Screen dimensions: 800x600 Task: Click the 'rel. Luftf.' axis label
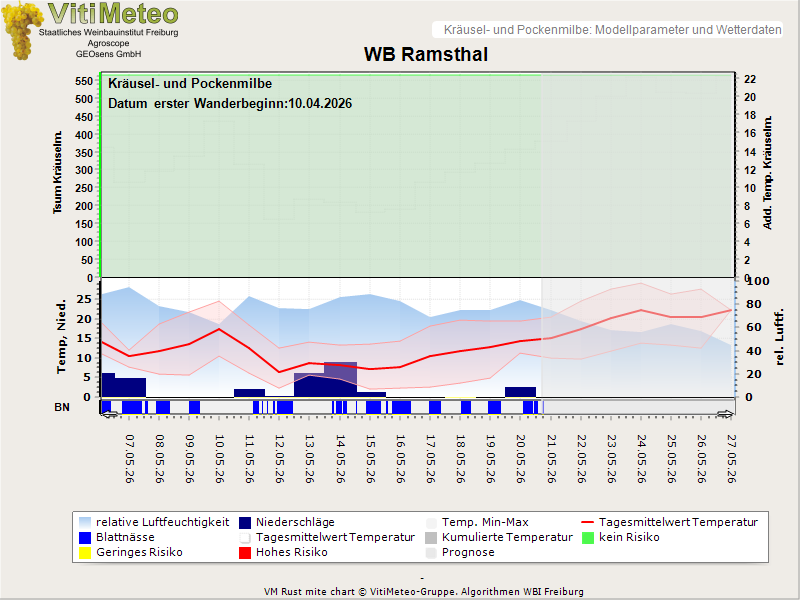pos(779,337)
